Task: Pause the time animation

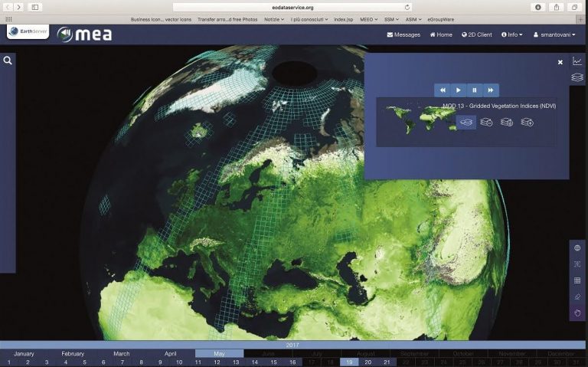Action: 475,90
